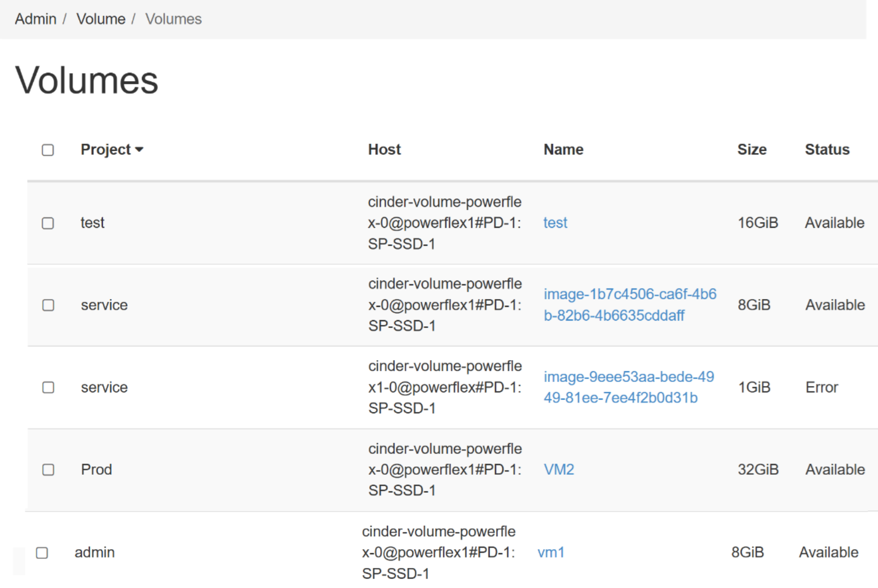Open the VM2 volume link
Viewport: 878px width, 588px height.
(x=559, y=469)
